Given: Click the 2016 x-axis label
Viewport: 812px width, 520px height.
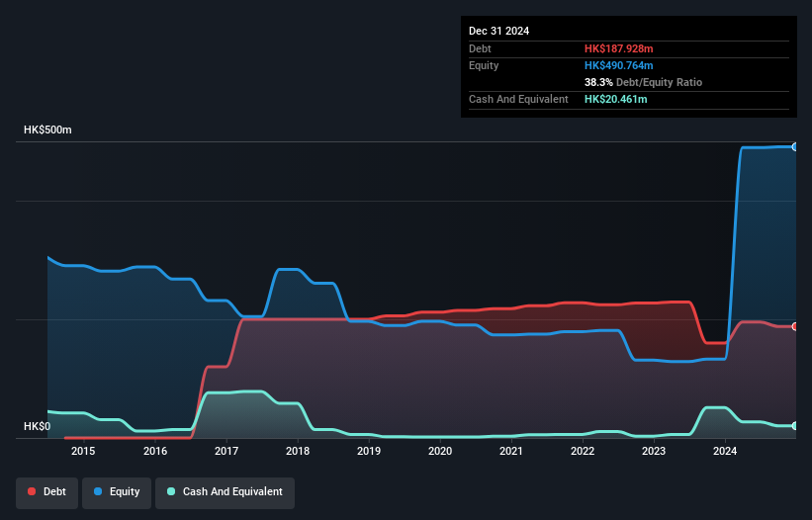Looking at the screenshot, I should tap(155, 451).
